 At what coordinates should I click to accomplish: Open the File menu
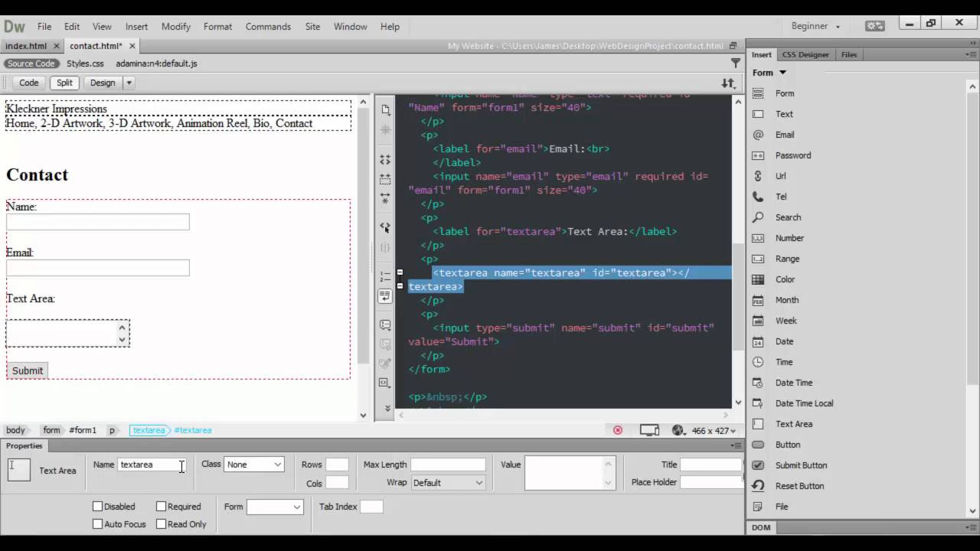44,26
